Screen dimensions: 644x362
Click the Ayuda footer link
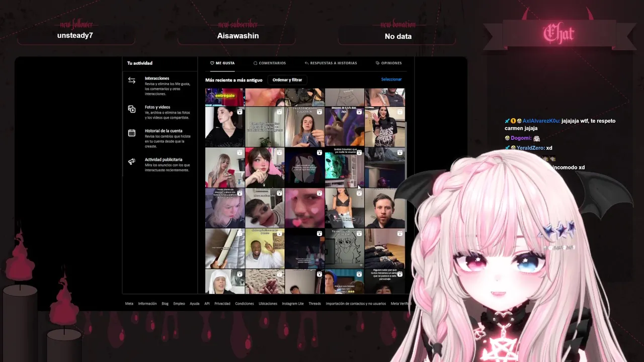pos(195,304)
